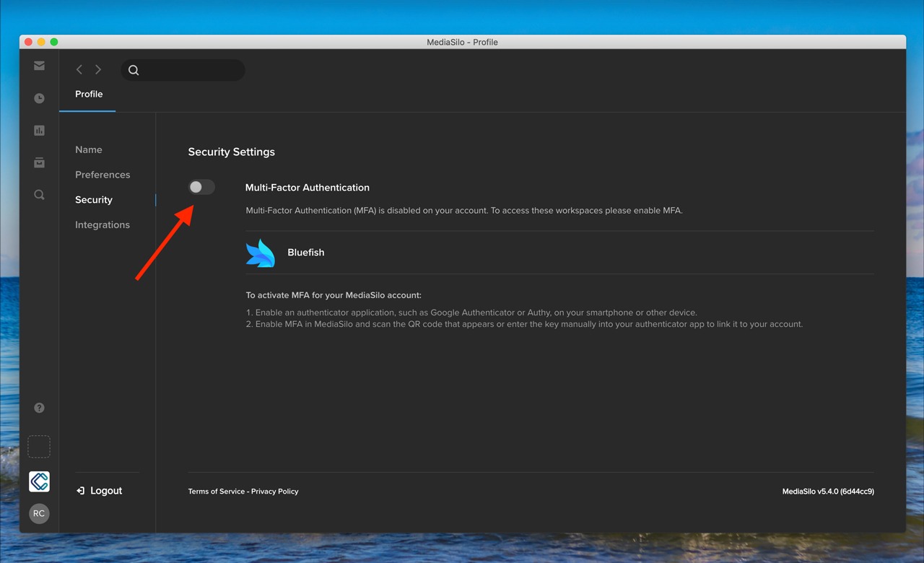Open the Terms of Service link
Viewport: 924px width, 563px height.
click(x=217, y=492)
